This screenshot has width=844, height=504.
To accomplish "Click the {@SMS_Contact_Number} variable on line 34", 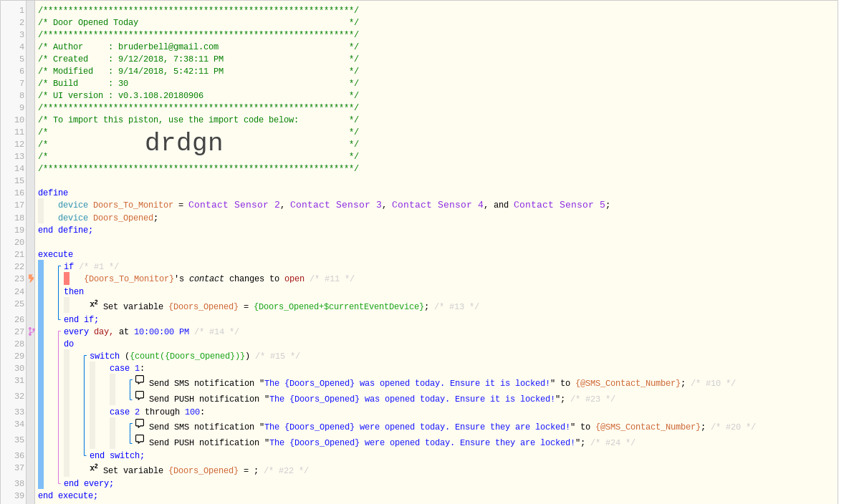I will click(x=648, y=427).
